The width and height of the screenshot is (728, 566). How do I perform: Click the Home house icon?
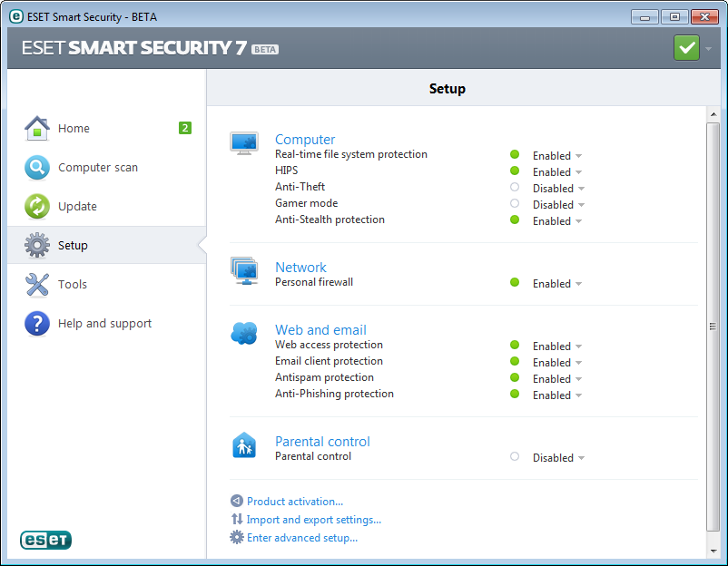point(37,129)
